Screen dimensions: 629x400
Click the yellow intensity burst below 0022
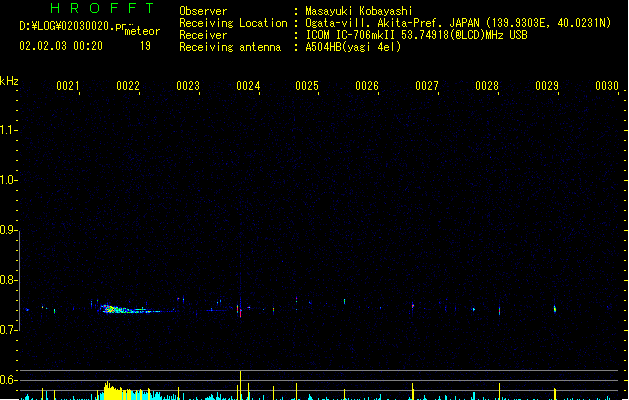(120, 392)
